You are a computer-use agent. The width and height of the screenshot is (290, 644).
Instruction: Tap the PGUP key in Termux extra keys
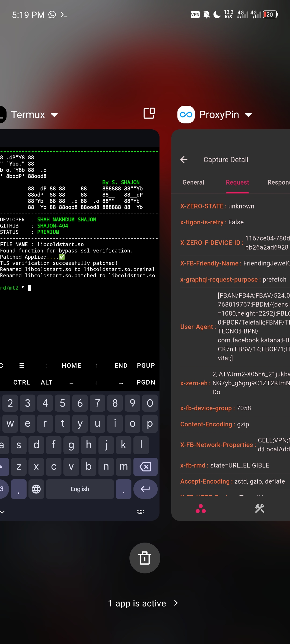click(x=146, y=365)
